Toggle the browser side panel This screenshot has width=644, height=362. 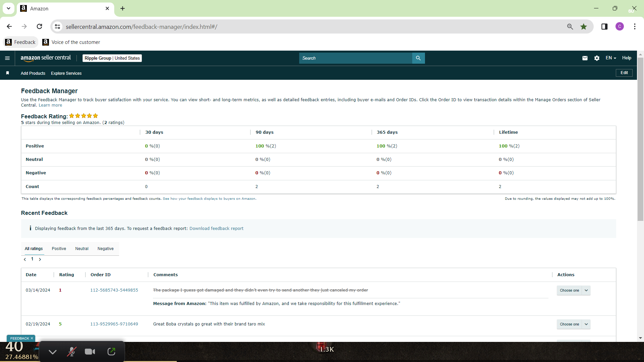604,26
